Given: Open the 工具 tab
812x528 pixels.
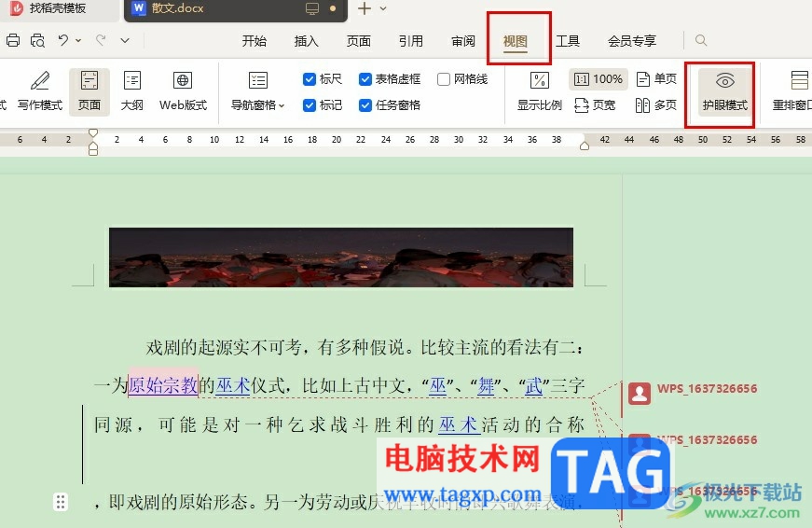Looking at the screenshot, I should 568,41.
